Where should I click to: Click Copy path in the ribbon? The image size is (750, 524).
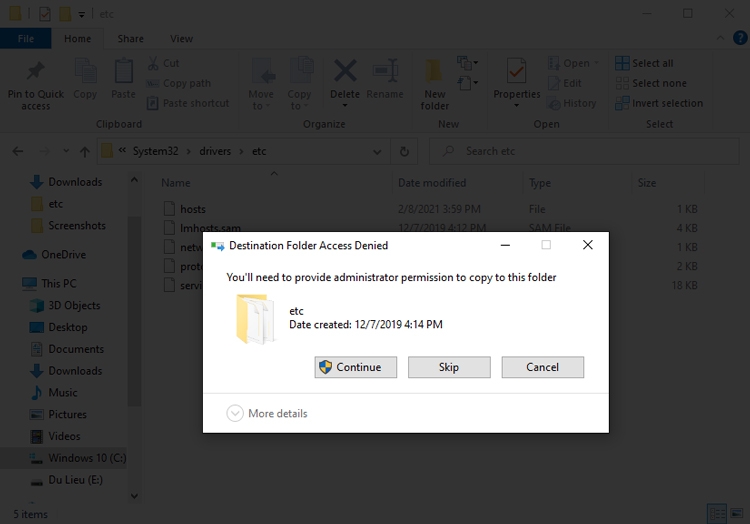click(178, 83)
